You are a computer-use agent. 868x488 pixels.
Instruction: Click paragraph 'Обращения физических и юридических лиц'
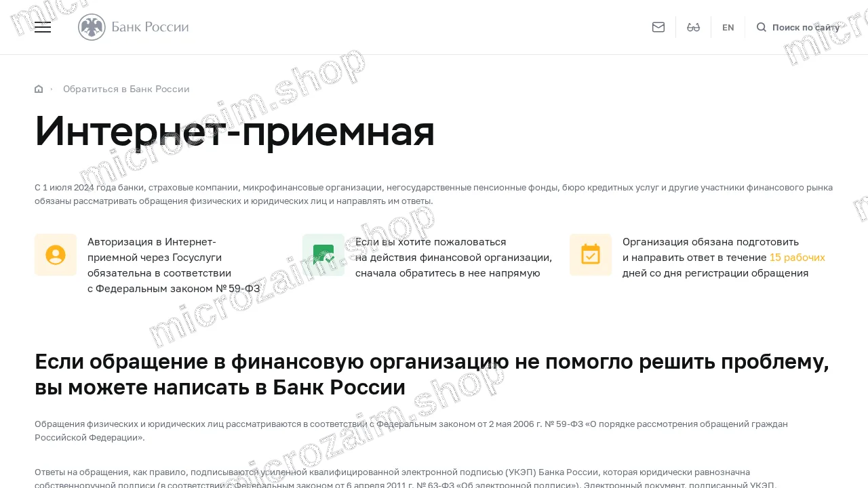pyautogui.click(x=412, y=430)
